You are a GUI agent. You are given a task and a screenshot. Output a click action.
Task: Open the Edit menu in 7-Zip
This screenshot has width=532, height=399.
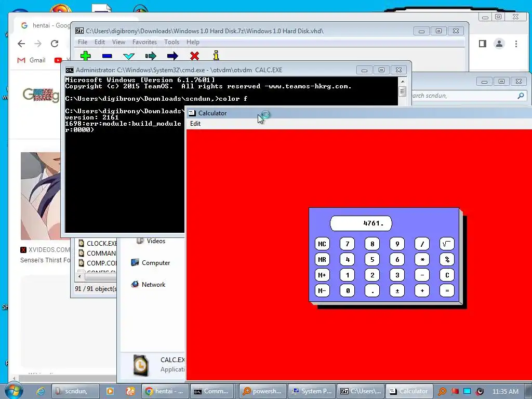point(99,42)
